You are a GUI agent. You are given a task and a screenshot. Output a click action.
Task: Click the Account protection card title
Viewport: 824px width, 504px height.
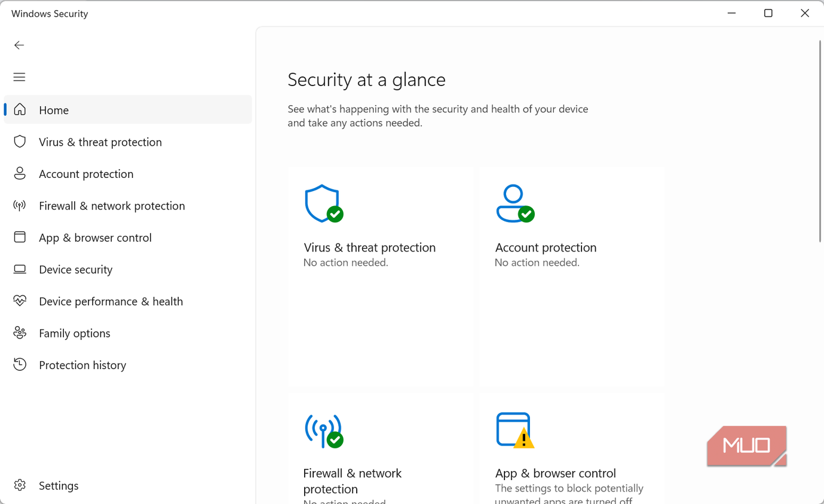tap(546, 247)
